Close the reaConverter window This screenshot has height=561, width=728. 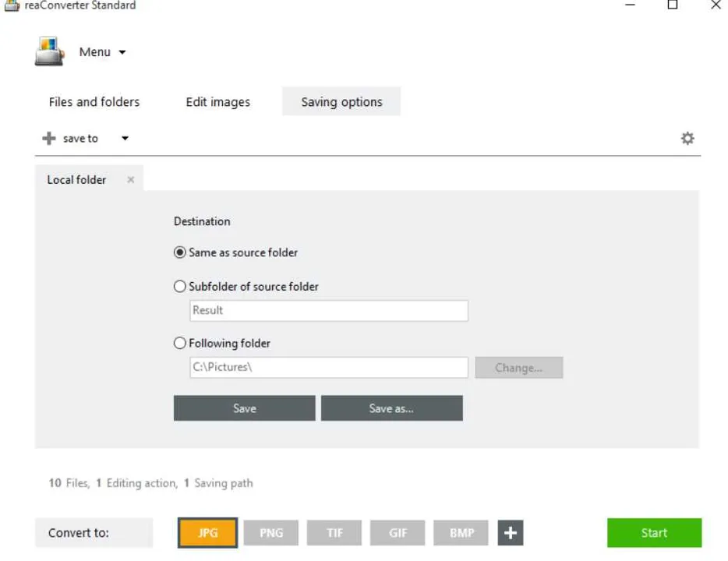(716, 5)
